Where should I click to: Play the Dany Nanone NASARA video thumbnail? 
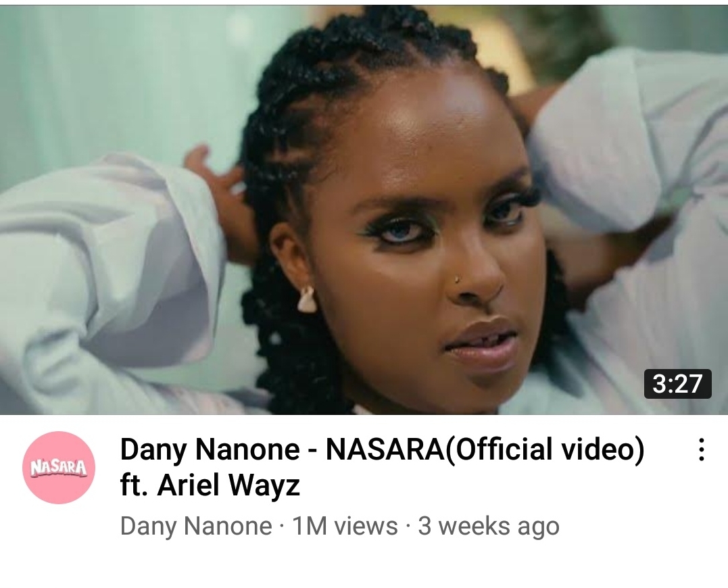click(x=364, y=210)
